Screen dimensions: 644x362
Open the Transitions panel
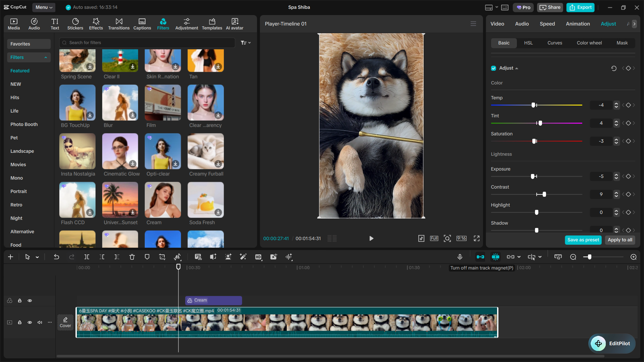coord(119,23)
